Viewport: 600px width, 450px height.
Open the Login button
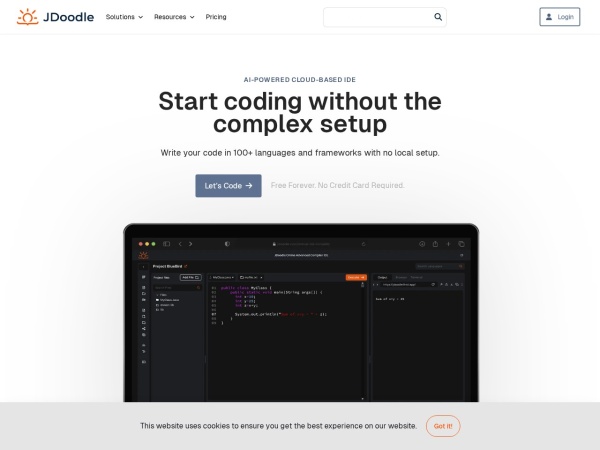point(560,17)
